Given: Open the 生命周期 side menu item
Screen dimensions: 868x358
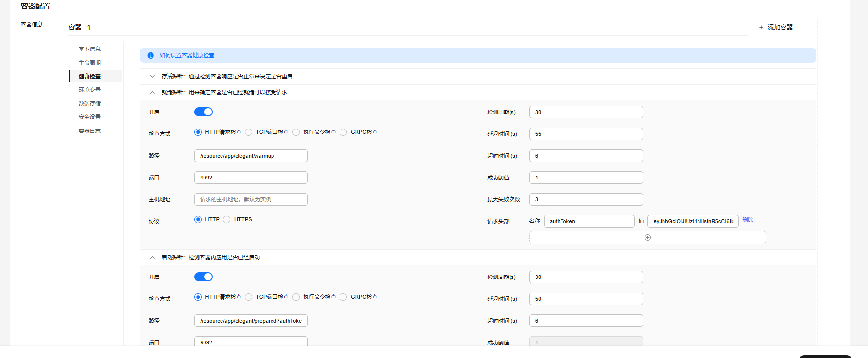Looking at the screenshot, I should click(x=89, y=63).
